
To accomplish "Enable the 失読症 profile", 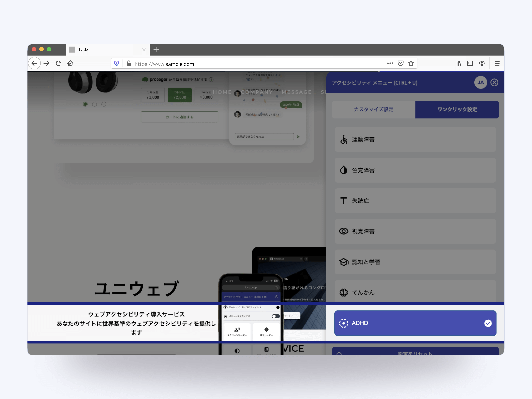I will (x=415, y=201).
